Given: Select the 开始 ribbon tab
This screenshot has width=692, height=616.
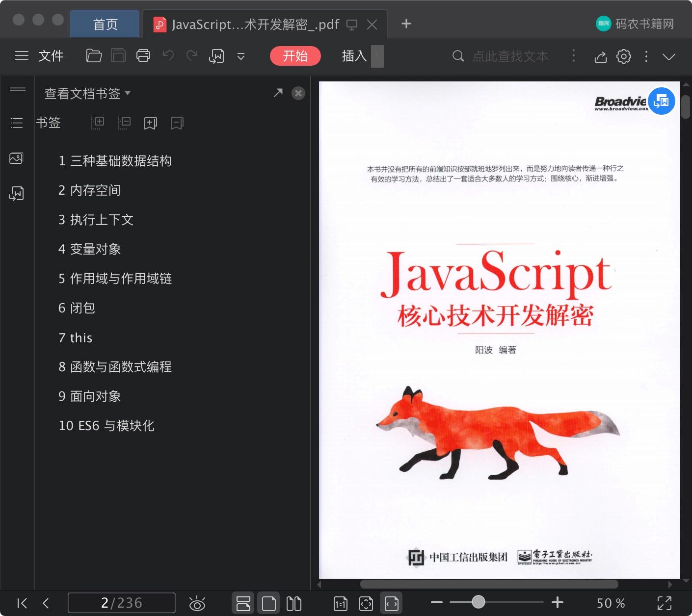Looking at the screenshot, I should 295,56.
